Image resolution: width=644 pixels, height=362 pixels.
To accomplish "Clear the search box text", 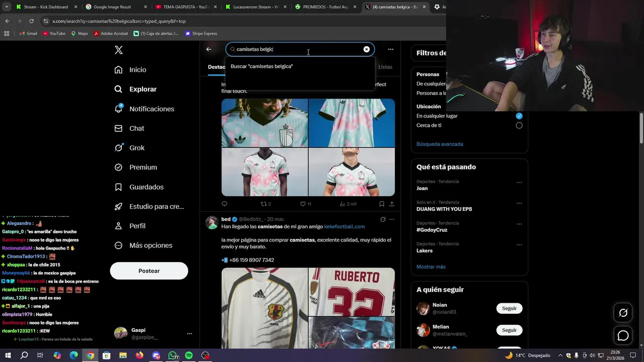I will coord(366,49).
